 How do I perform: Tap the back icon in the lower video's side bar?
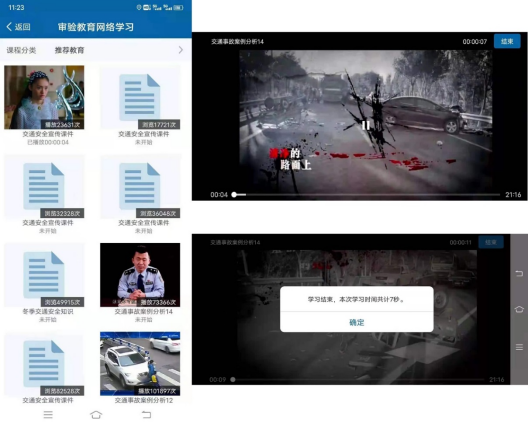coord(519,273)
